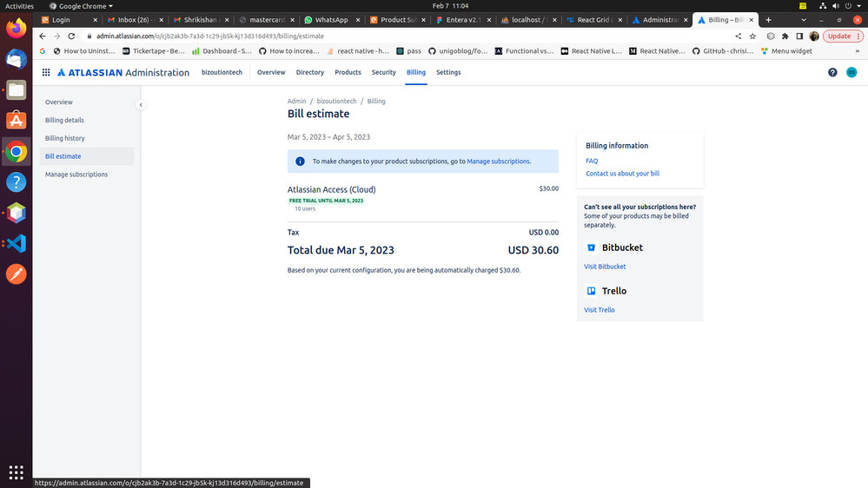Show Applications grid in the dock
This screenshot has height=488, width=868.
(x=16, y=472)
